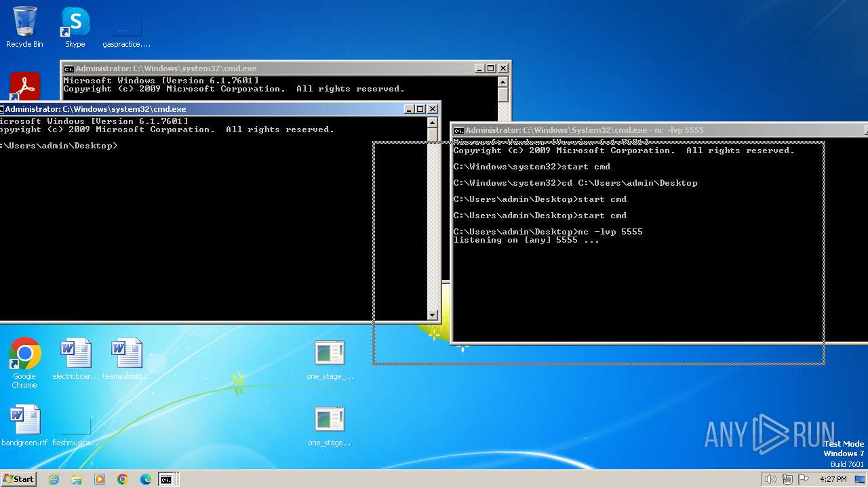Open system menu icon of nc -lvp cmd window

459,130
